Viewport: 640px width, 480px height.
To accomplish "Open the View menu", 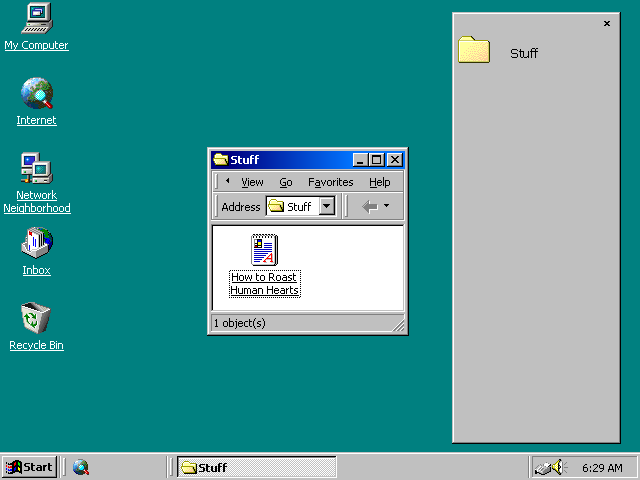I will click(252, 182).
